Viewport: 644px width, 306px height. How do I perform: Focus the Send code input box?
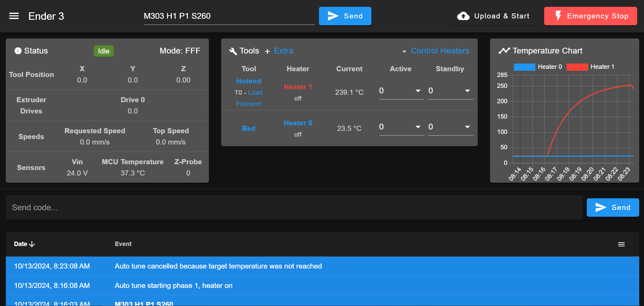(294, 208)
